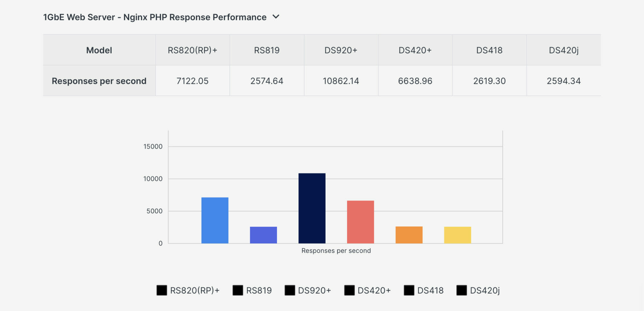The image size is (644, 311).
Task: Toggle RS820(RP)+ legend swatch
Action: (162, 290)
